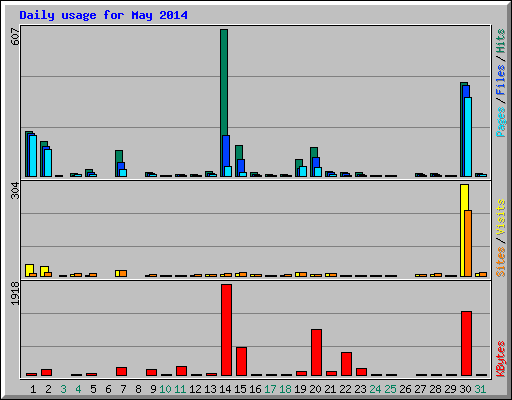The width and height of the screenshot is (512, 400).
Task: Click the day 31 axis label
Action: [480, 389]
